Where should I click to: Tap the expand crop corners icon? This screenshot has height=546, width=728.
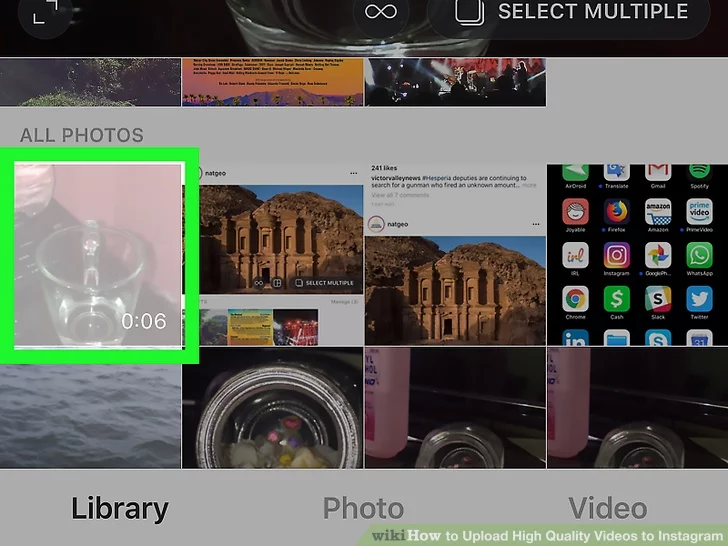click(45, 13)
